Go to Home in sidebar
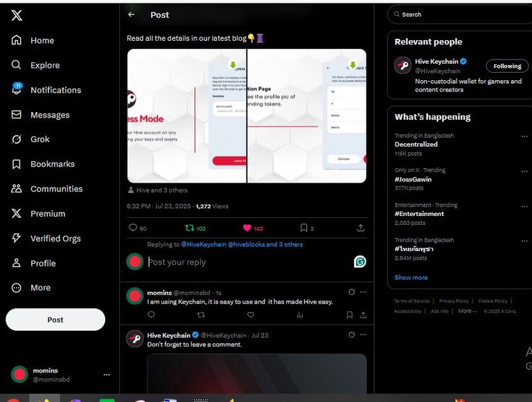Screen dimensions: 532x402 click(33, 40)
